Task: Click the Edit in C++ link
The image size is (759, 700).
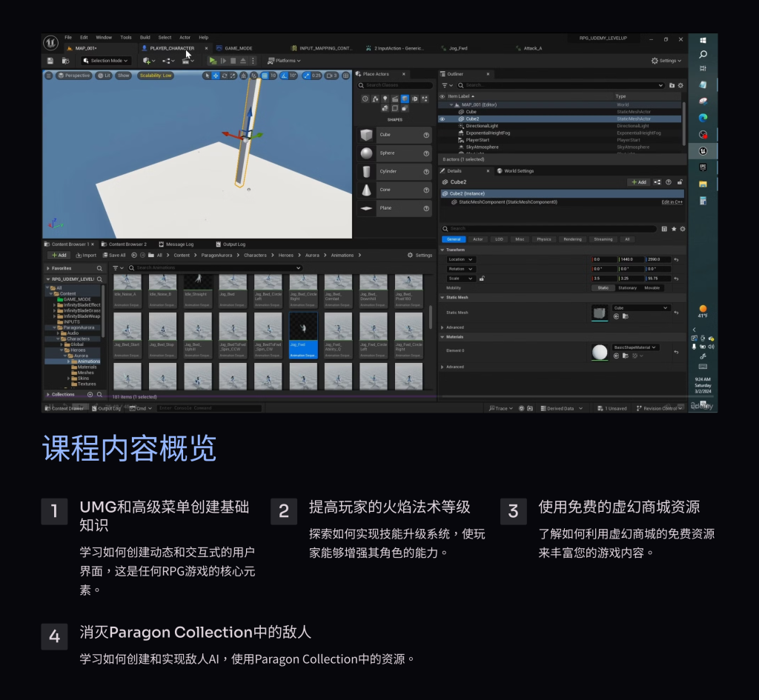Action: pos(672,202)
